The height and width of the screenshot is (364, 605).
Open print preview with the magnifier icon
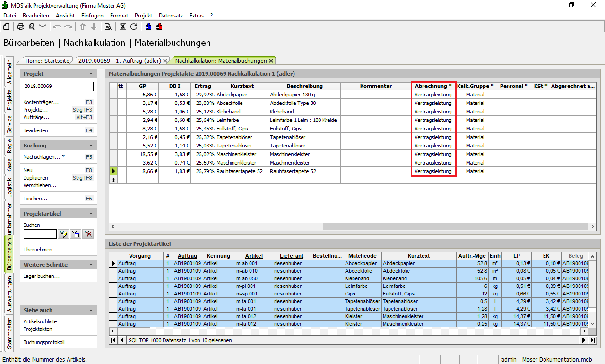click(x=32, y=26)
